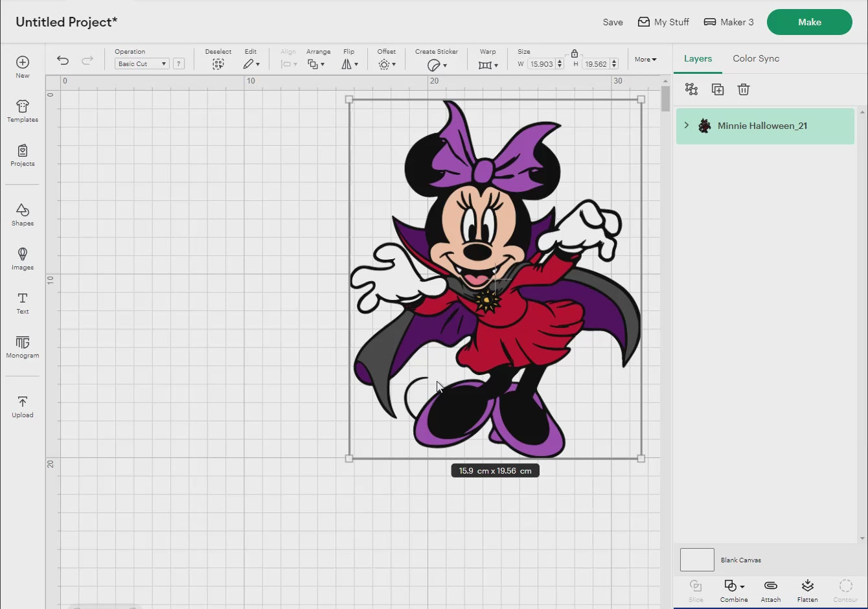Screen dimensions: 868x609
Task: Click the top-left selection handle
Action: 349,100
